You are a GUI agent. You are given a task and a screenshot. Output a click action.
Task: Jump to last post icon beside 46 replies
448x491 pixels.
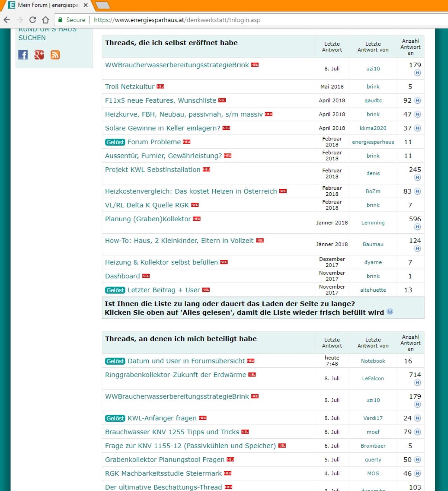point(418,473)
